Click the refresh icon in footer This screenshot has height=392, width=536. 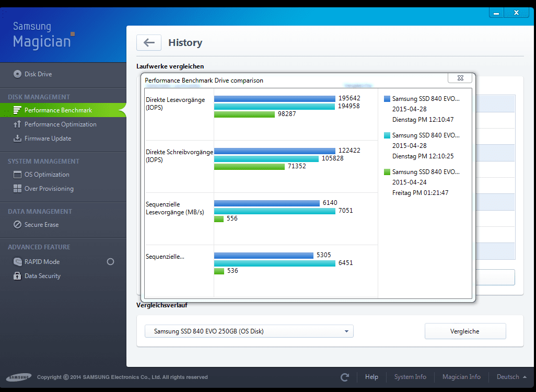(345, 377)
